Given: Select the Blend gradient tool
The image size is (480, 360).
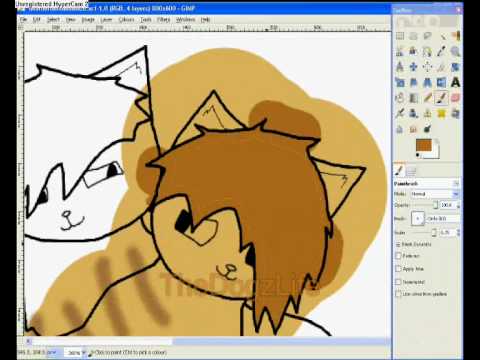Looking at the screenshot, I should [413, 98].
